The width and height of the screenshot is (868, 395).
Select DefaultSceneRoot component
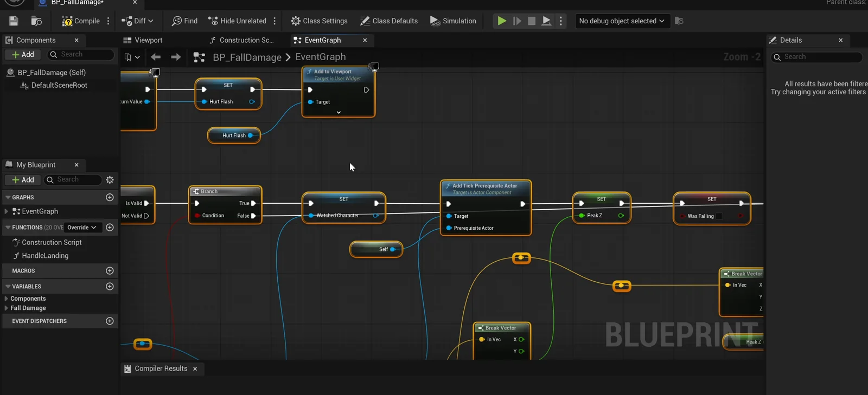click(x=59, y=86)
